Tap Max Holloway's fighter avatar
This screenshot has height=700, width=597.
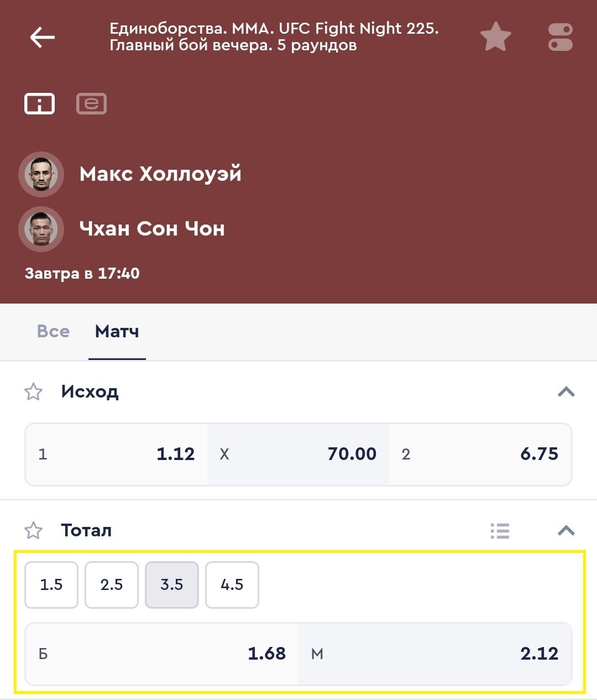coord(41,174)
